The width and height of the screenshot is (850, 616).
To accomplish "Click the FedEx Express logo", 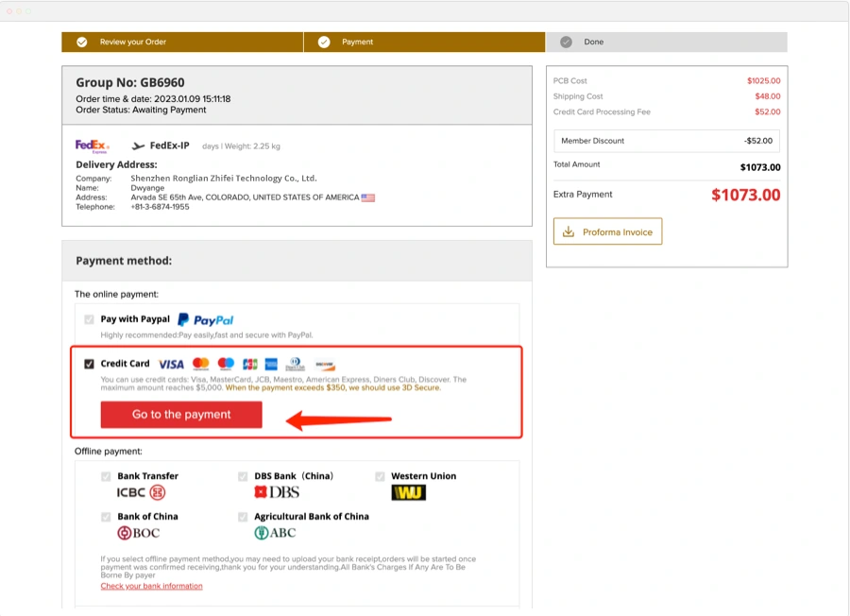I will [x=93, y=146].
